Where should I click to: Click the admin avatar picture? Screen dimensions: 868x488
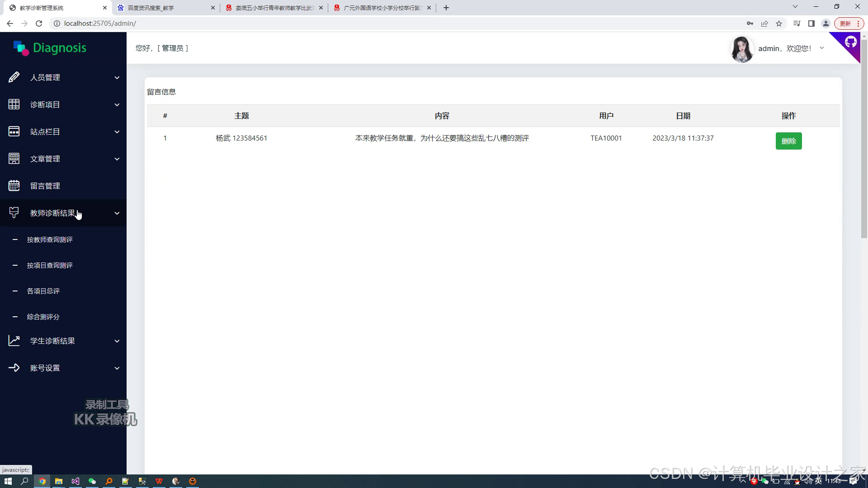click(742, 49)
